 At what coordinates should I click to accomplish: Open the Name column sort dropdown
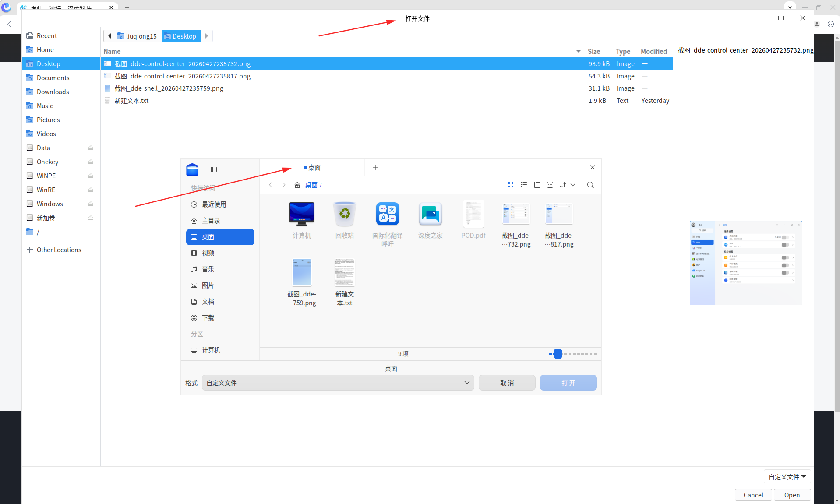[579, 51]
